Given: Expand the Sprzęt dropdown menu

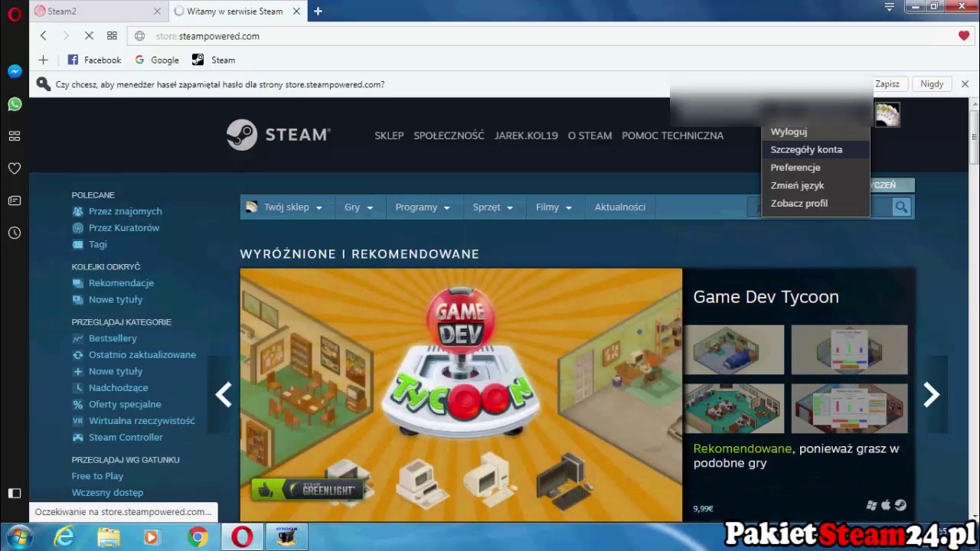Looking at the screenshot, I should [492, 207].
